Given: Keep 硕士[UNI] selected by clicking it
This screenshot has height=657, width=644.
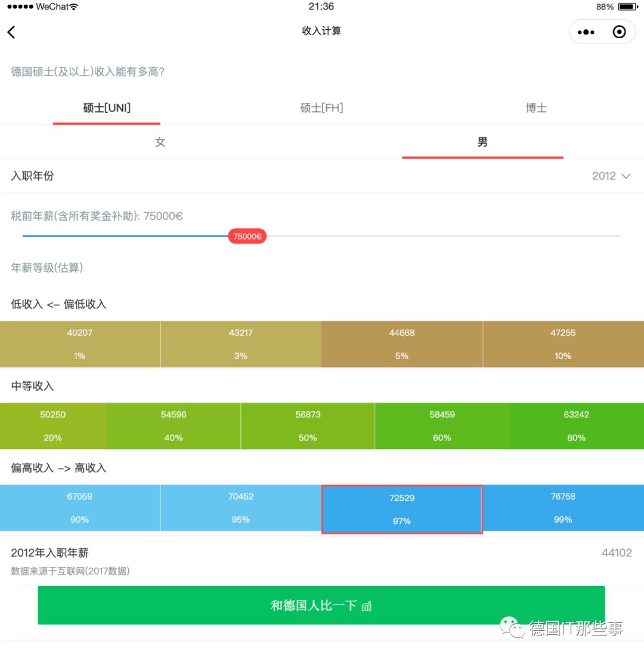Looking at the screenshot, I should click(106, 108).
